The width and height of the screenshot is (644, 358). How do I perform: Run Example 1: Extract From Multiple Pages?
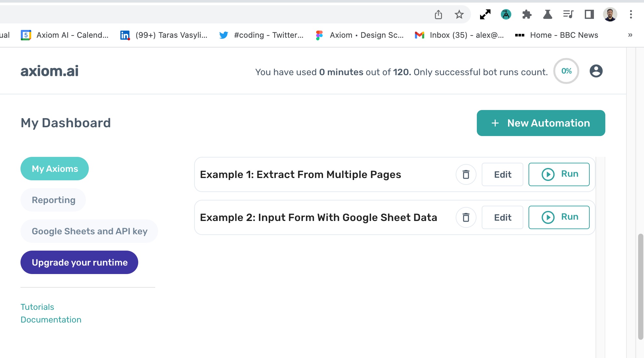tap(559, 174)
